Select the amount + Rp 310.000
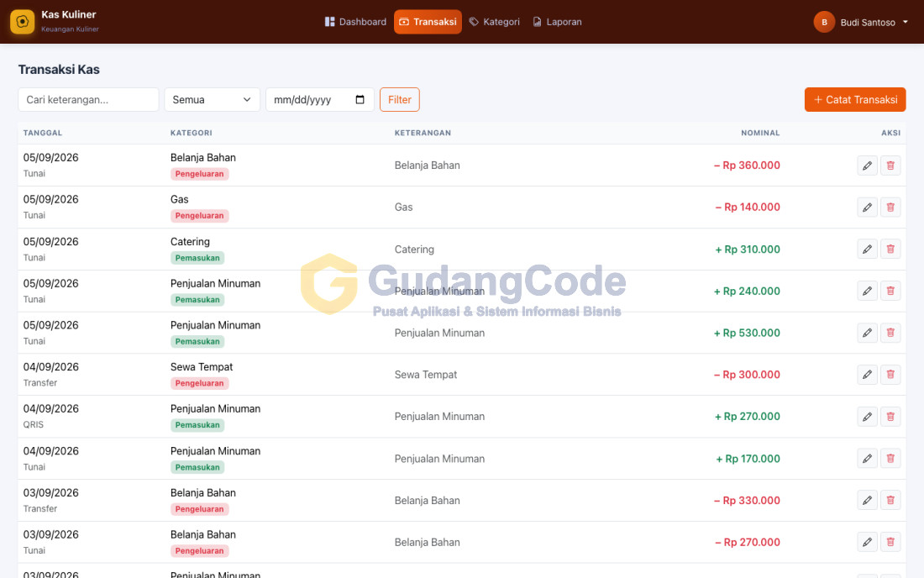 748,250
